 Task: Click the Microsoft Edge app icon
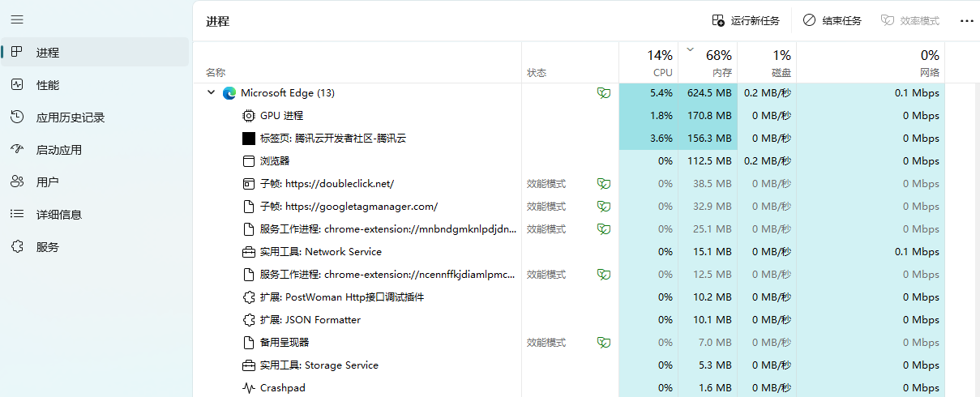pyautogui.click(x=229, y=93)
